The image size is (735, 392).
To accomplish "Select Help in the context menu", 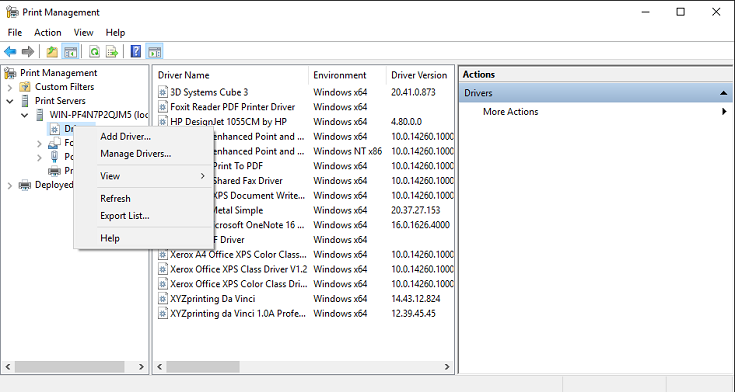I will pos(110,238).
